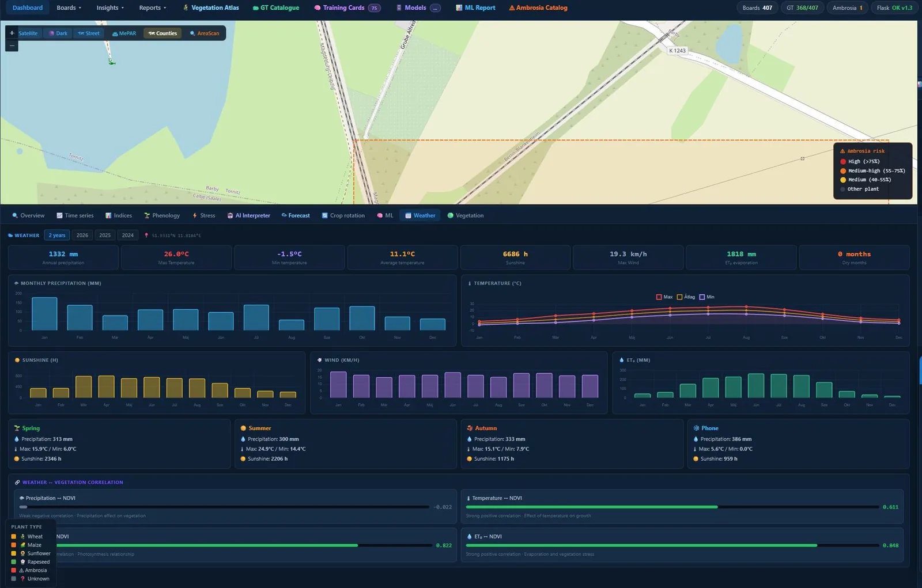Select the 2 years weather range

tap(57, 235)
